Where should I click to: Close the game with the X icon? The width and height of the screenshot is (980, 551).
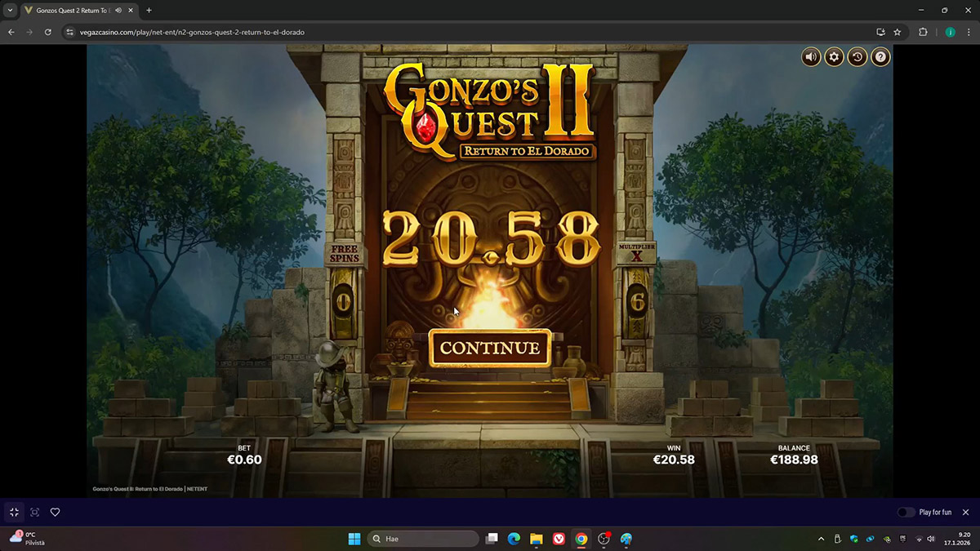click(965, 513)
